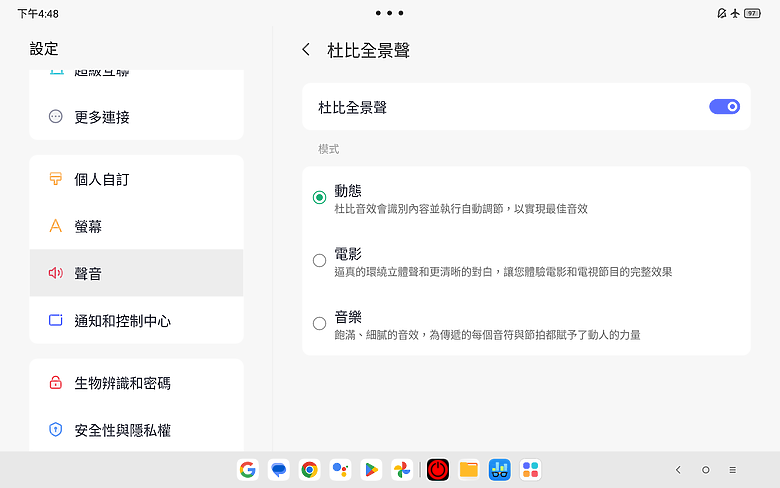Open app drawer grid icon in dock

pyautogui.click(x=530, y=470)
